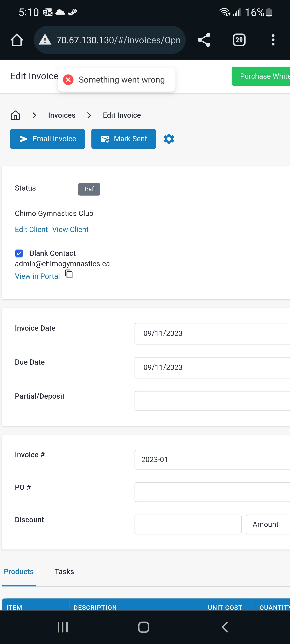
Task: Tap the browser home icon
Action: tap(17, 40)
